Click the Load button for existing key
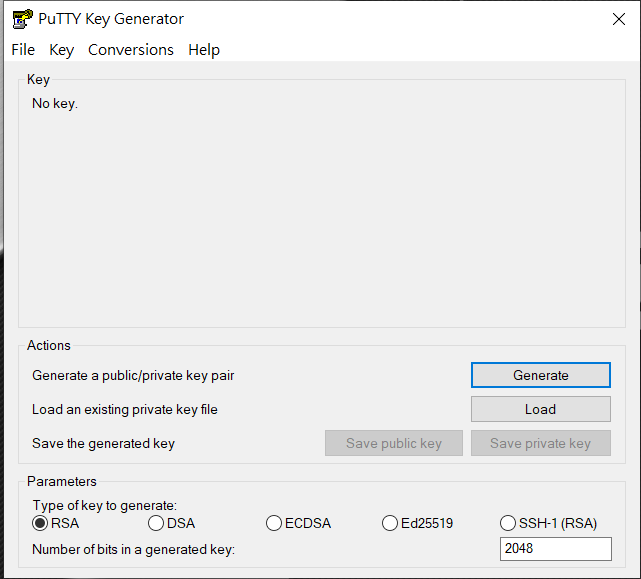 point(540,409)
